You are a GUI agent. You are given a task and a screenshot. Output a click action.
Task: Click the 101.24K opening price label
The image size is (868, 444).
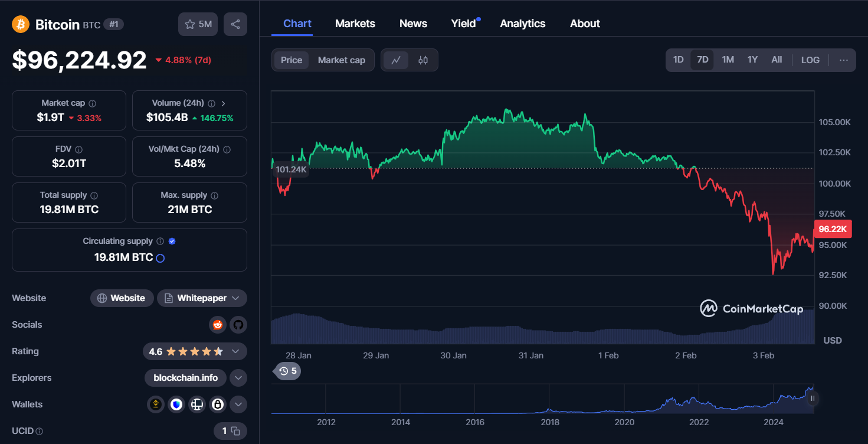pos(291,169)
